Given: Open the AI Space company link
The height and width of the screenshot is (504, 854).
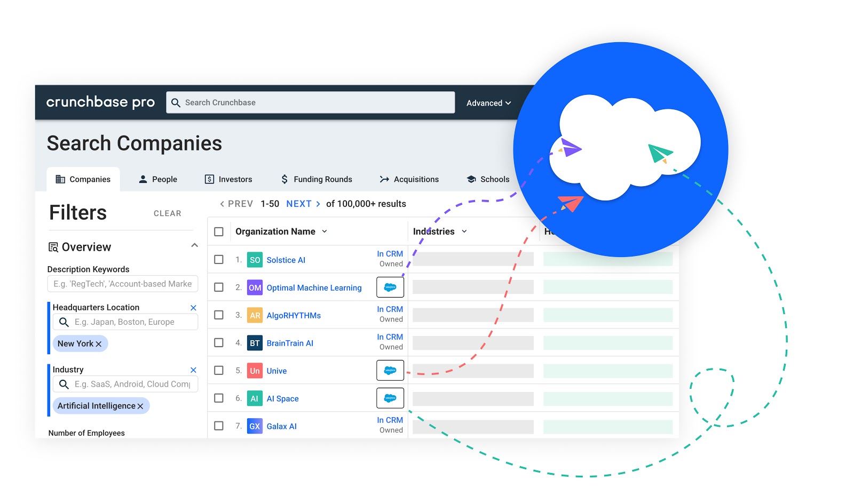Looking at the screenshot, I should (283, 399).
